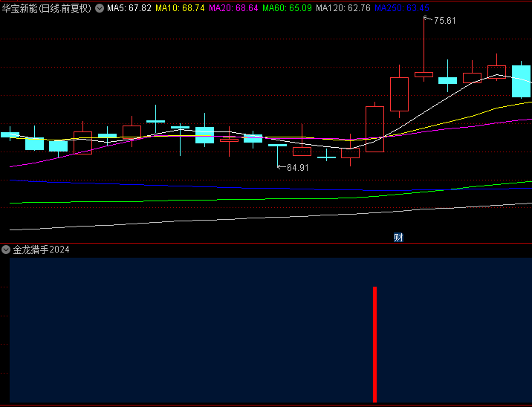
Task: Click the horizontal divider above the indicator panel
Action: 266,243
